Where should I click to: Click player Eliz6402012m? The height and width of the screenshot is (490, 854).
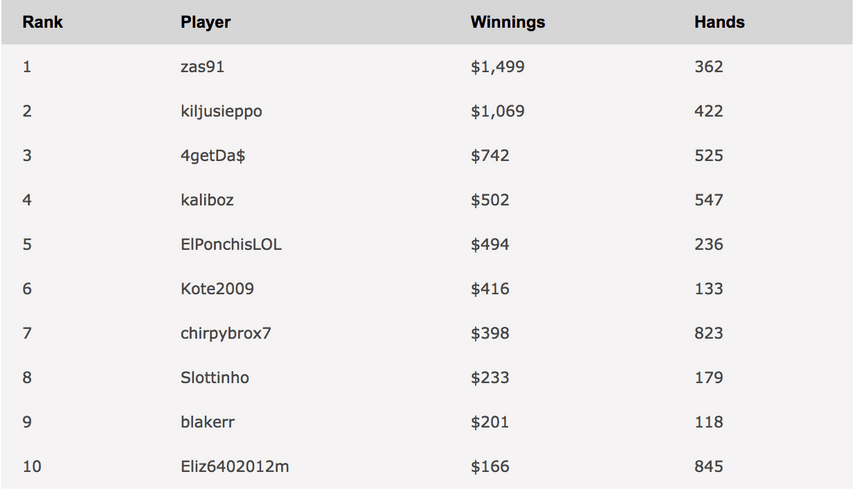pyautogui.click(x=235, y=467)
